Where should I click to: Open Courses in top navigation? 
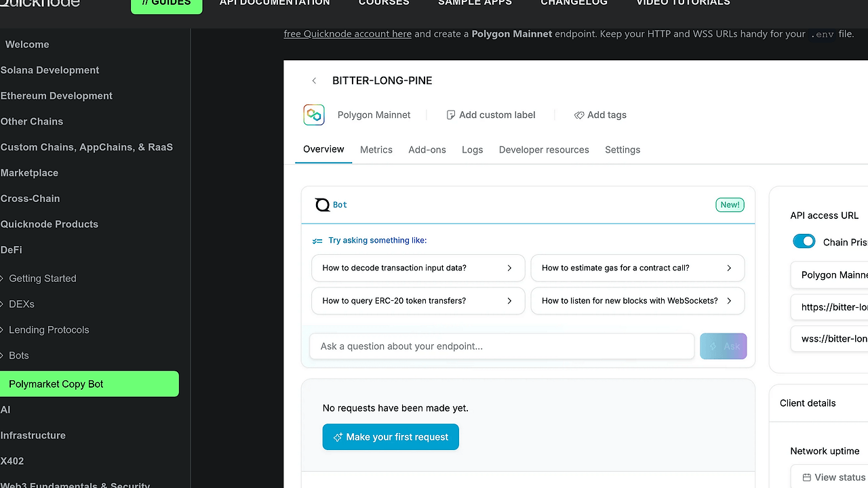click(x=384, y=3)
